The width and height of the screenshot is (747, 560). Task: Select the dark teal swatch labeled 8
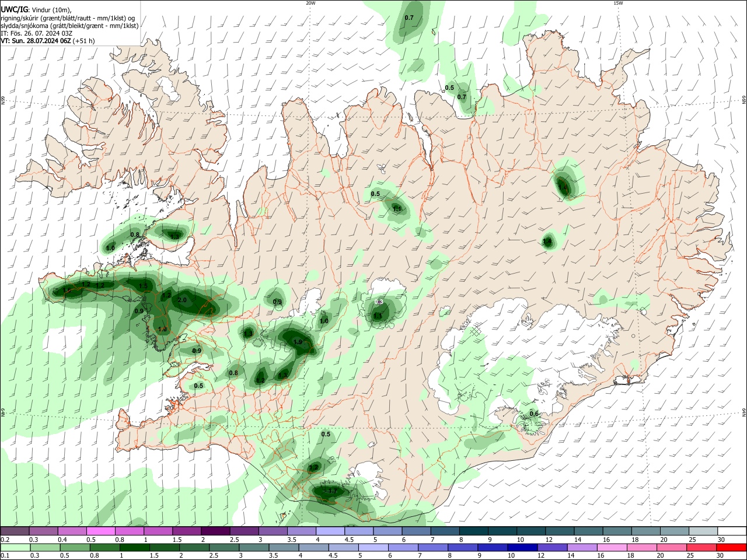[474, 531]
